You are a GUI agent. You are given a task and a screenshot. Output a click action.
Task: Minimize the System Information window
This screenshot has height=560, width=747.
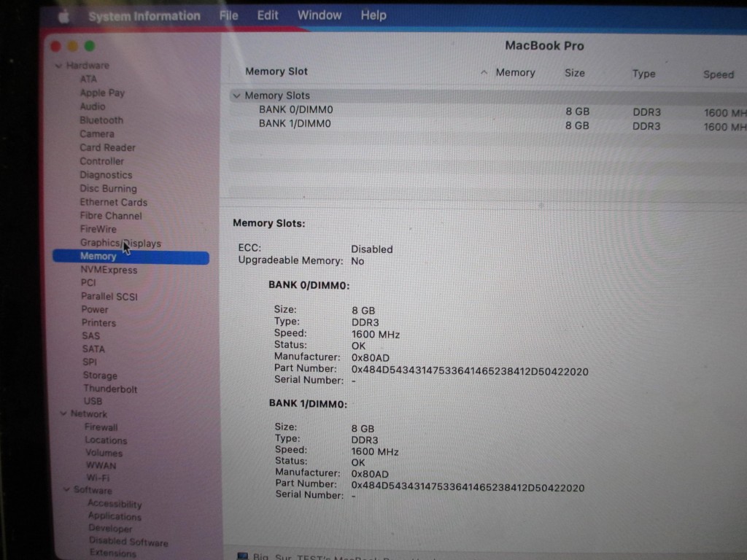pyautogui.click(x=72, y=46)
